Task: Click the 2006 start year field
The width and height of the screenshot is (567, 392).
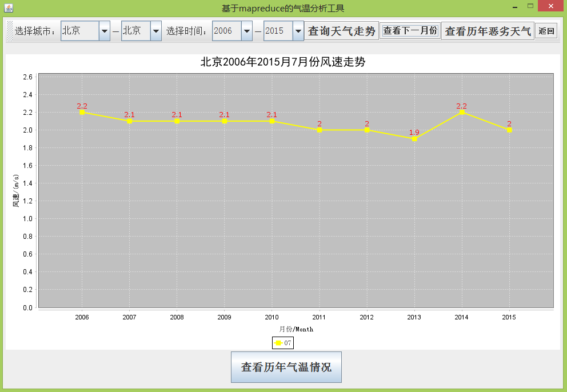Action: 227,31
